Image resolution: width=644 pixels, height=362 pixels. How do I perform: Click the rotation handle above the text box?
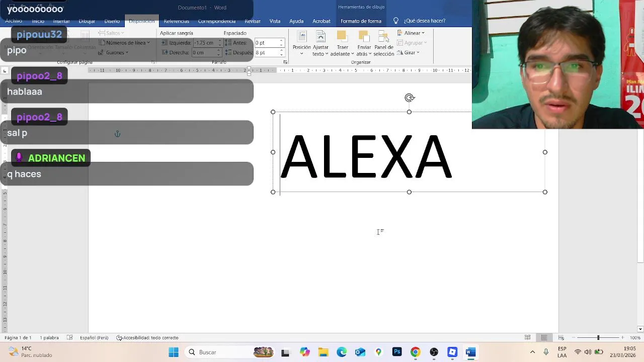[x=410, y=98]
